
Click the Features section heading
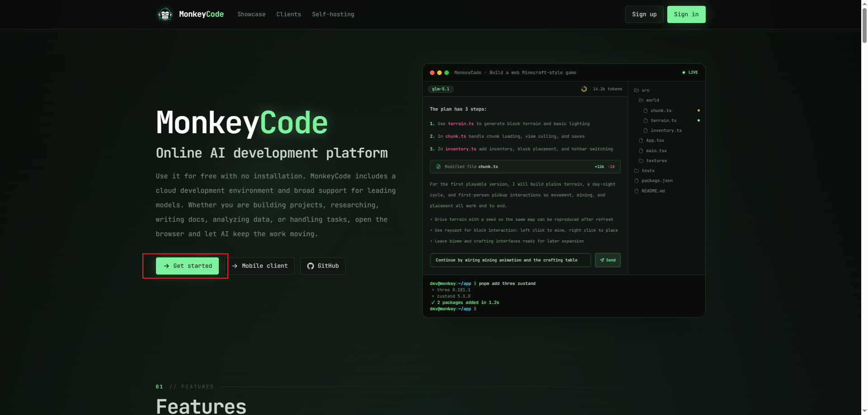click(201, 406)
